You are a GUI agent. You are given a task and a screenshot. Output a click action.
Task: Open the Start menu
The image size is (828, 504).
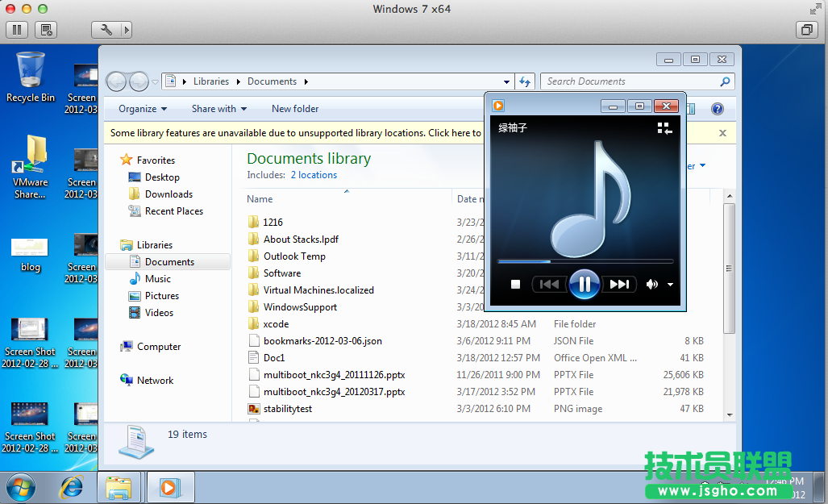[x=19, y=487]
